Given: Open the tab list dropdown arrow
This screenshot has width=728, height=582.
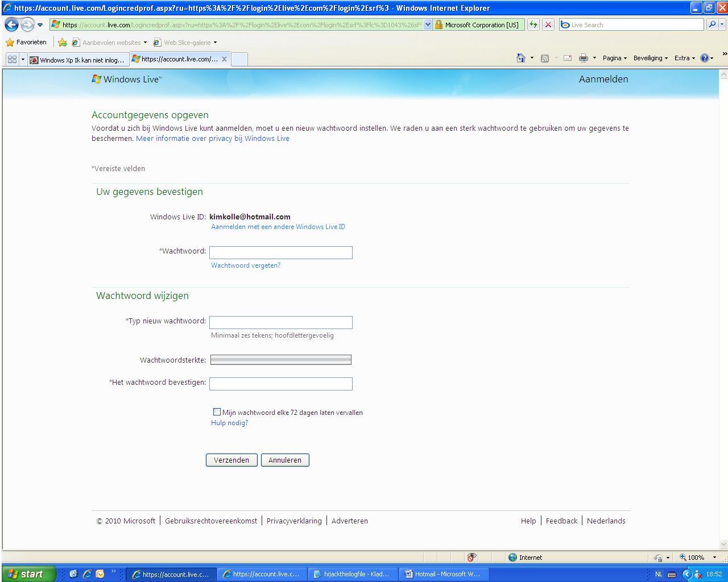Looking at the screenshot, I should point(23,60).
